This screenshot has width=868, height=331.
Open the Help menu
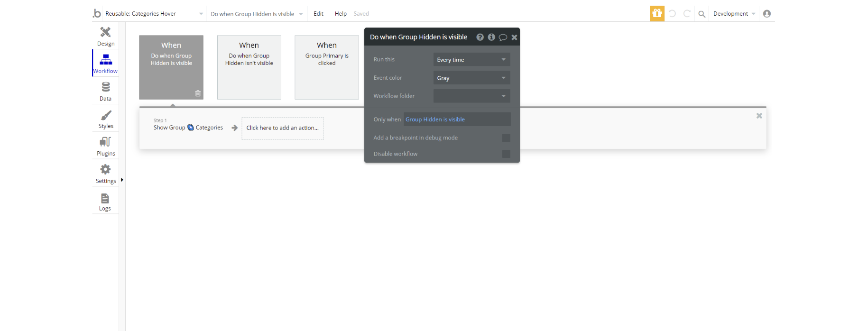tap(340, 14)
